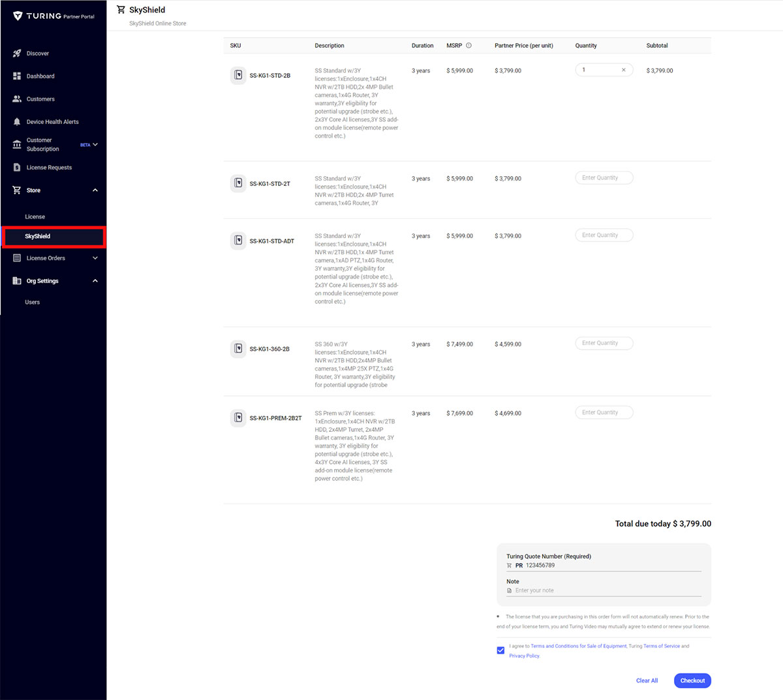Click the License Requests document icon
Image resolution: width=783 pixels, height=700 pixels.
pyautogui.click(x=17, y=168)
